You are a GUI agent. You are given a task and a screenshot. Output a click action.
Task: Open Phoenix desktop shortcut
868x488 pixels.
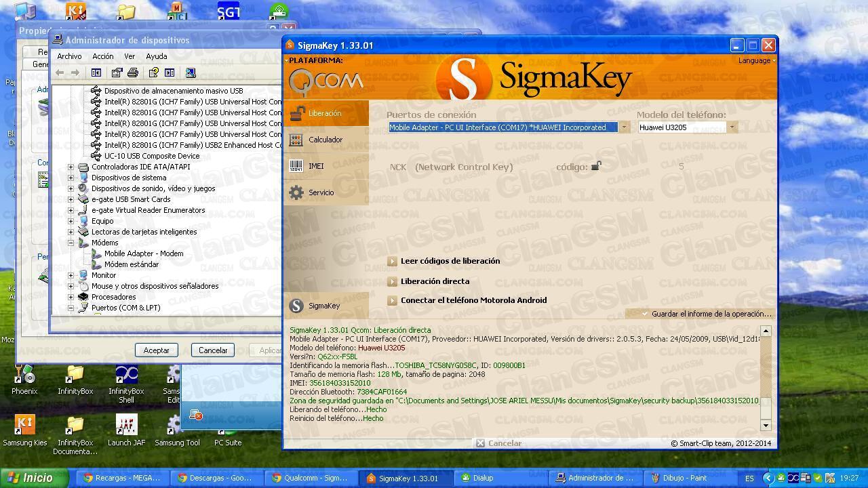click(x=24, y=379)
